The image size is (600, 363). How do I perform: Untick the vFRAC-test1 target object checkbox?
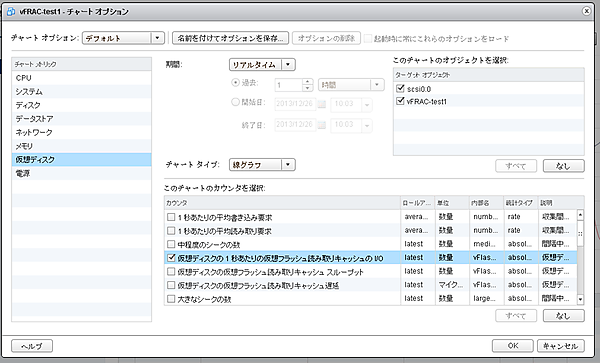tap(400, 101)
